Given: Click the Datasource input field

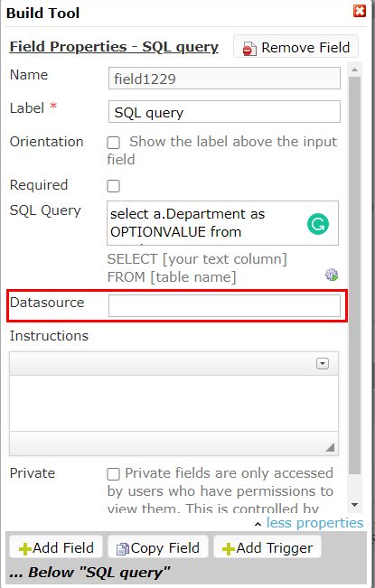Looking at the screenshot, I should pos(224,305).
